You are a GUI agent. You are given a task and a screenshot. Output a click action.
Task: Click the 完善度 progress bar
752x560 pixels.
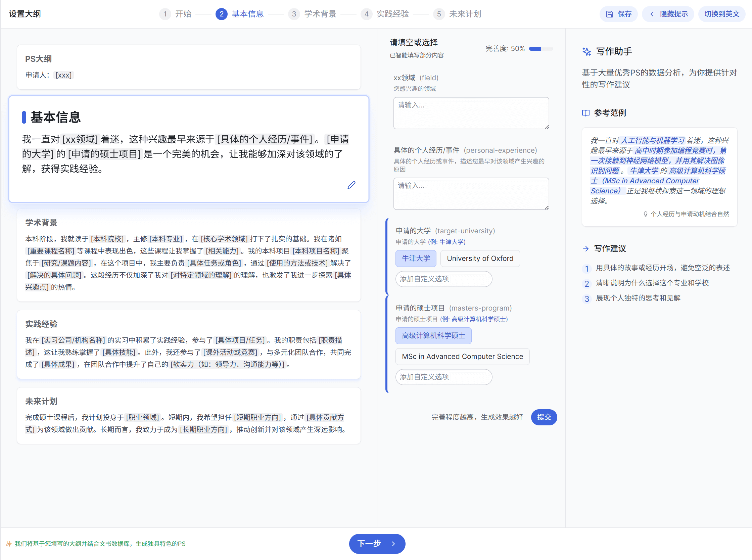(x=540, y=49)
